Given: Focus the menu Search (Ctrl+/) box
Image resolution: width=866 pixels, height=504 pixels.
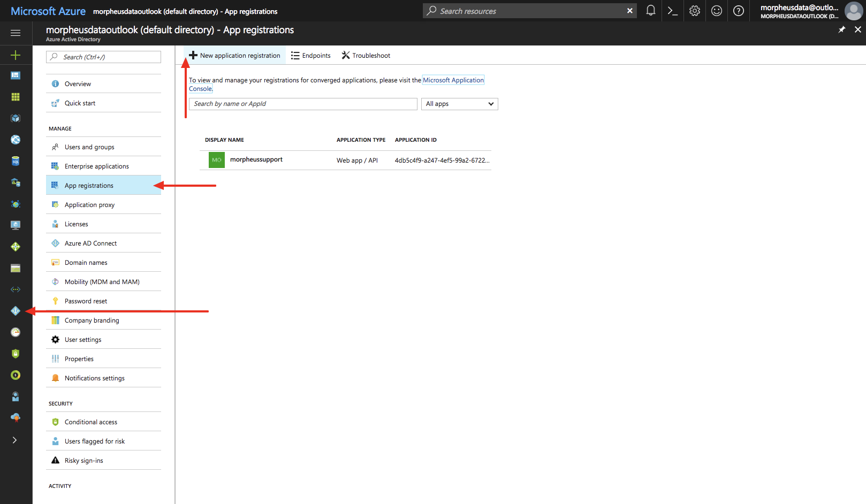Looking at the screenshot, I should [x=104, y=57].
